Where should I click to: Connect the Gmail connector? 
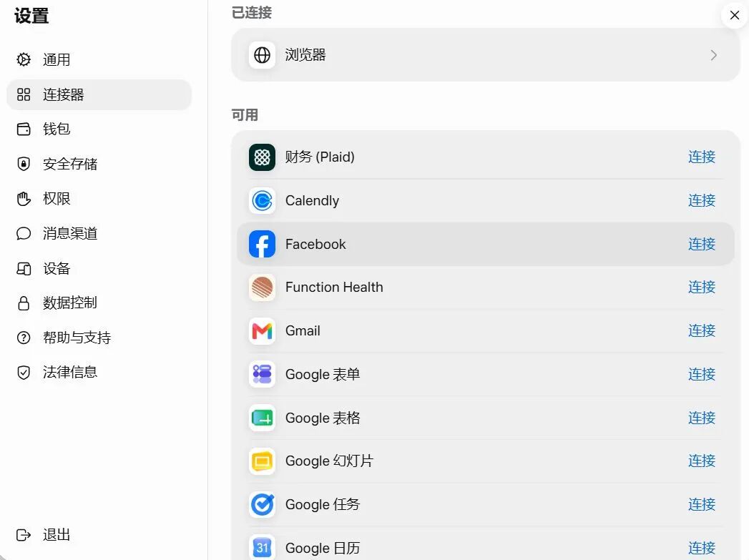click(x=702, y=330)
